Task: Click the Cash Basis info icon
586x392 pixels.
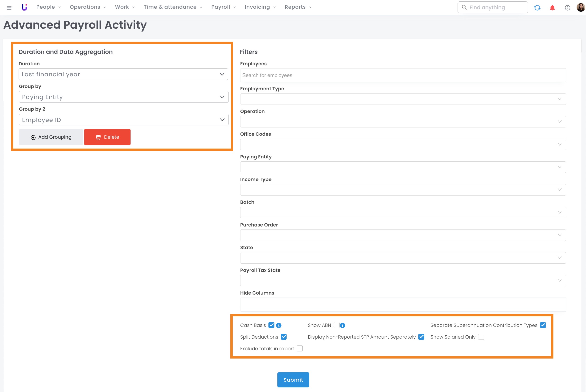Action: 279,326
